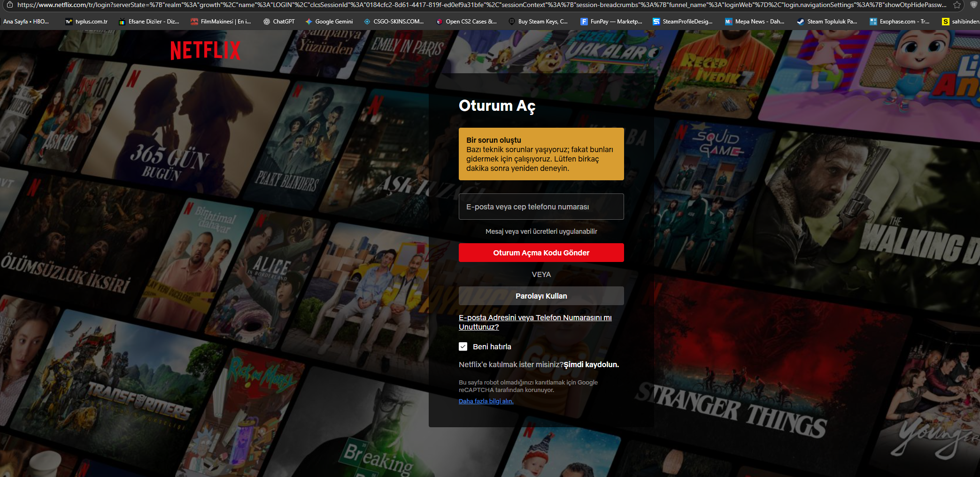Click "Mesaj veya veri ücretleri uygulanabilir" text
This screenshot has width=980, height=477.
(x=541, y=231)
